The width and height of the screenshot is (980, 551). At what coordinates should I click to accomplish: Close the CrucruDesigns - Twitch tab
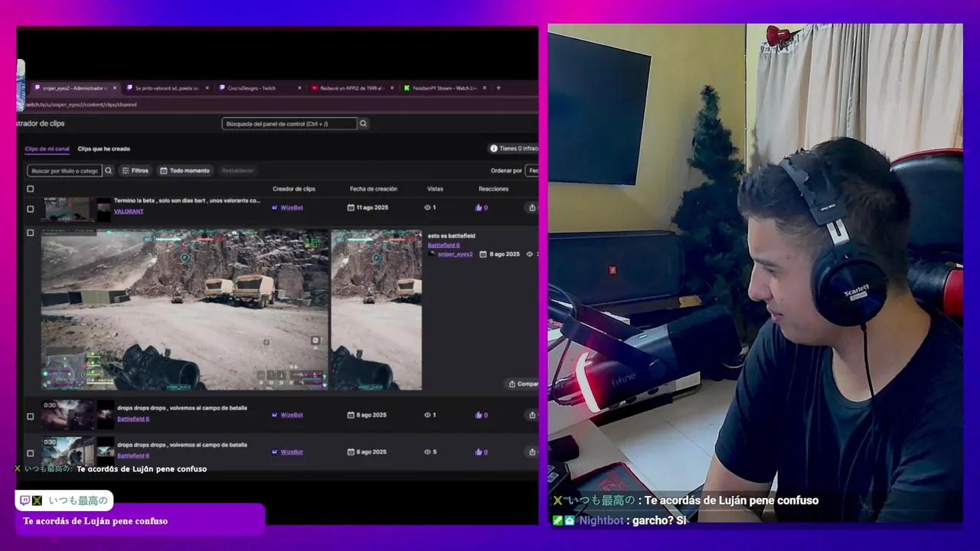(x=299, y=88)
